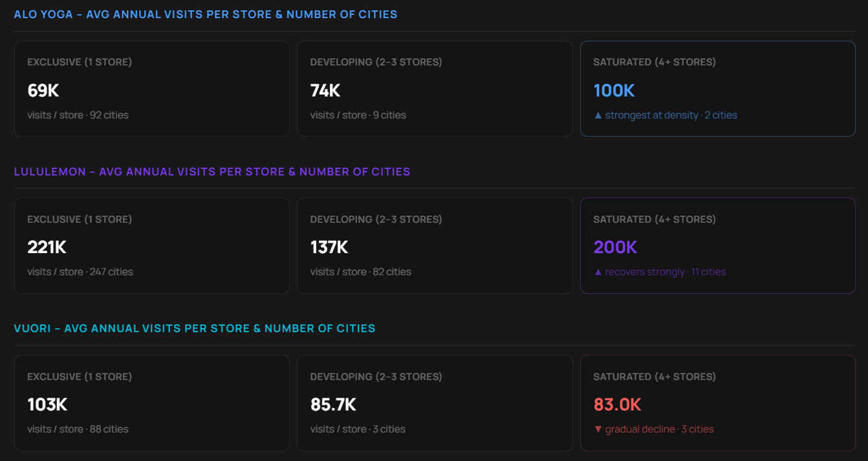This screenshot has height=461, width=868.
Task: Select Alo Yoga Developing card value 74K
Action: [x=325, y=91]
